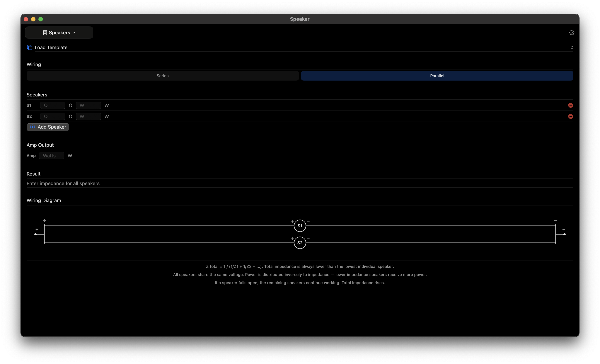Switch wiring to Parallel
Image resolution: width=600 pixels, height=364 pixels.
pos(437,76)
